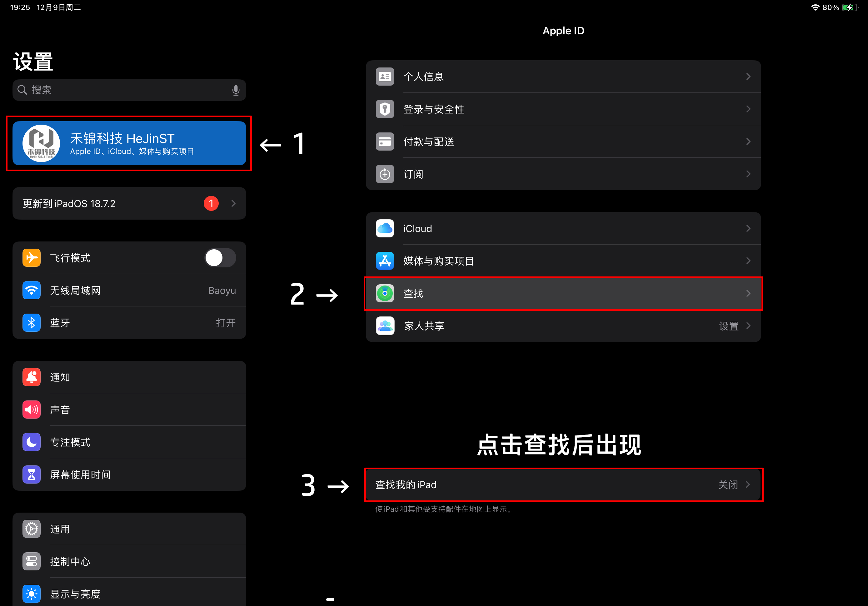Open iCloud row chevron
The width and height of the screenshot is (868, 606).
(749, 229)
